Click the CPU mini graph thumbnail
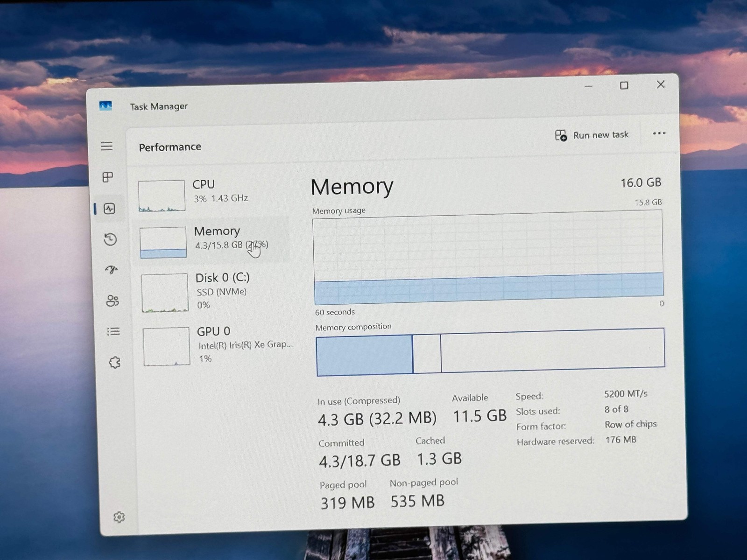This screenshot has height=560, width=747. tap(162, 196)
